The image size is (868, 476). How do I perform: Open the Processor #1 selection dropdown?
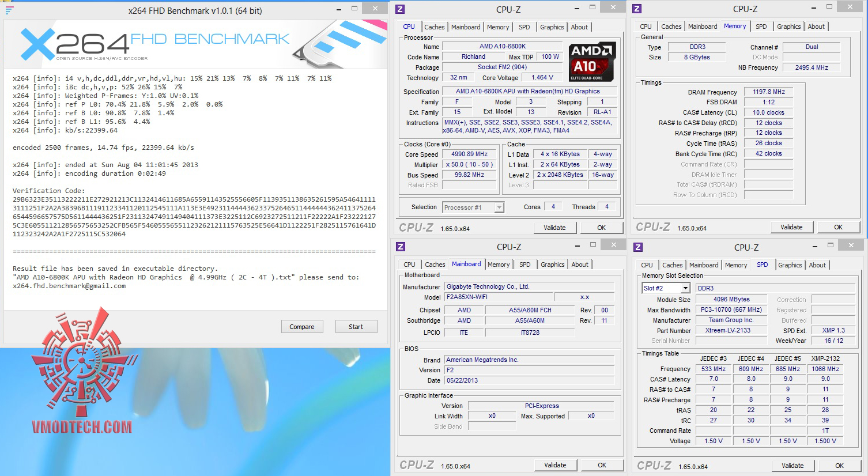pos(473,207)
